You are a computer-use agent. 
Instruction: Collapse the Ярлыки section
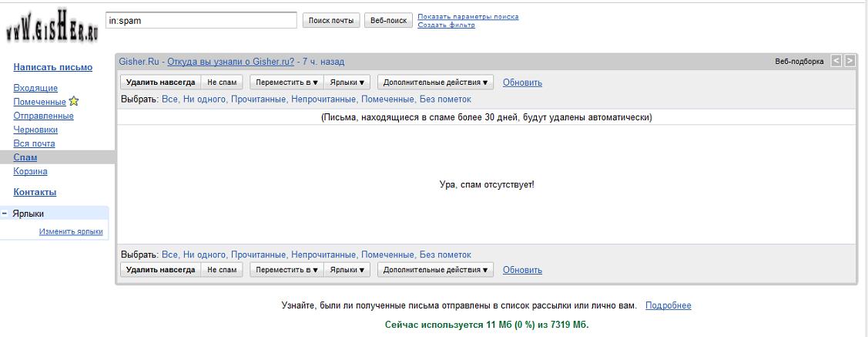[x=5, y=214]
